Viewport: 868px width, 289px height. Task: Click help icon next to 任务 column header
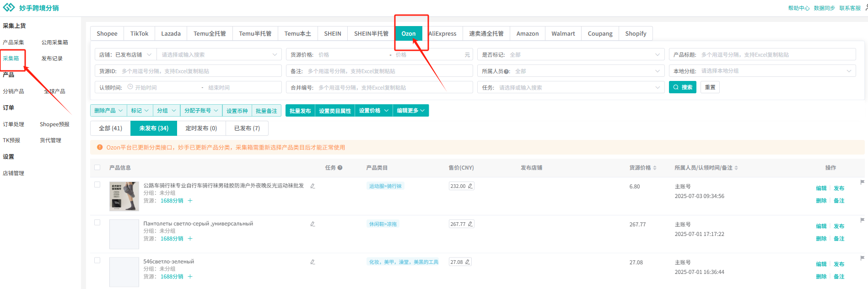(340, 168)
